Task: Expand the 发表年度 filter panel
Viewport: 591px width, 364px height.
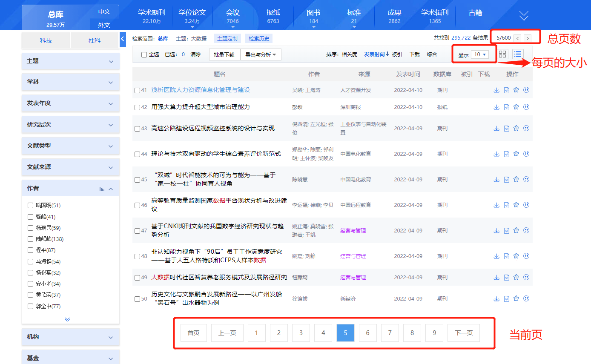Action: click(71, 103)
